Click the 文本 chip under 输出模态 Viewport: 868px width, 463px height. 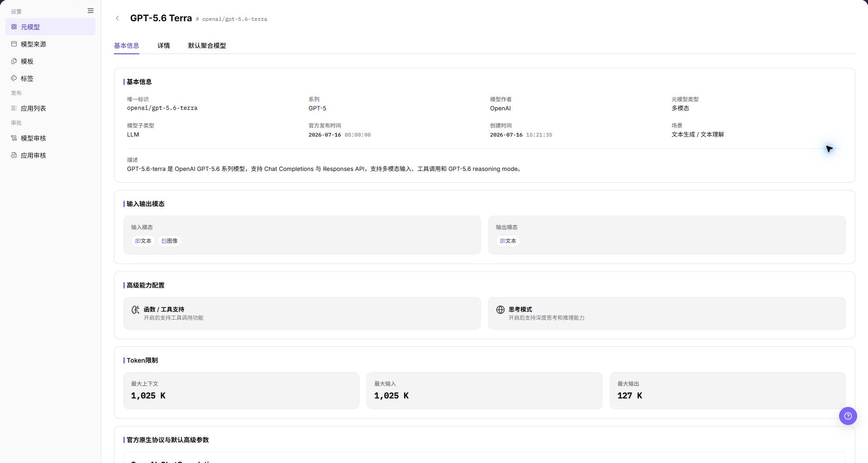click(x=508, y=241)
